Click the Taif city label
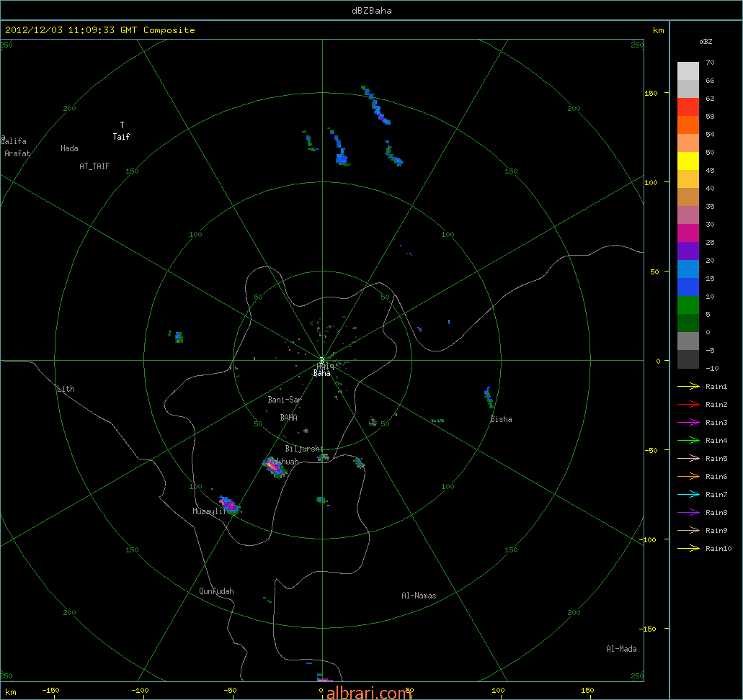Screen dimensions: 743x700 (x=121, y=137)
